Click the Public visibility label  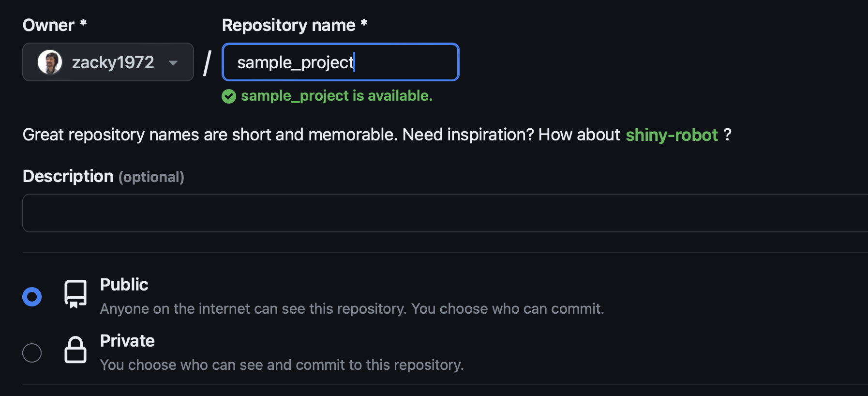click(x=124, y=285)
